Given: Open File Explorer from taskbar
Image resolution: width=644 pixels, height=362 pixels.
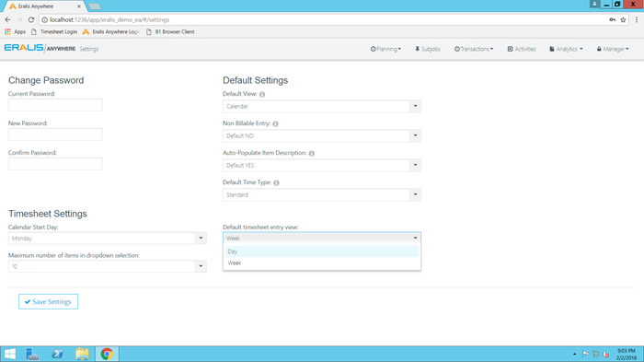Looking at the screenshot, I should (x=82, y=354).
